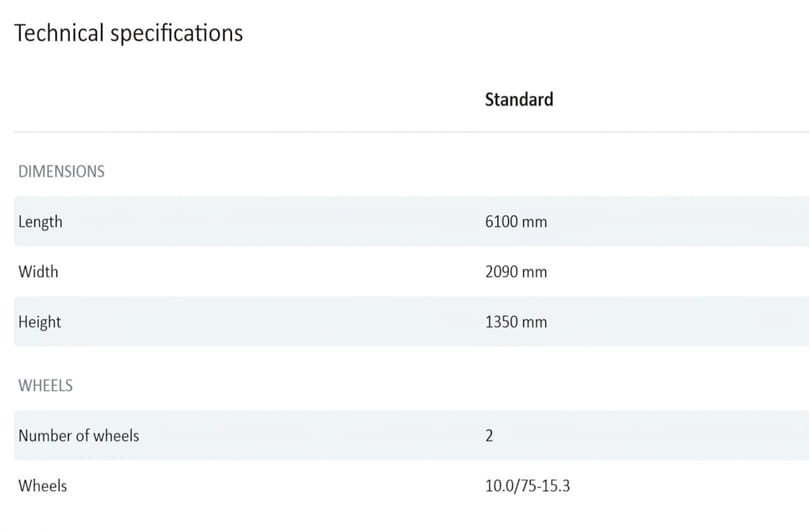This screenshot has width=809, height=529.
Task: Select the wheel count value 2
Action: coord(489,436)
